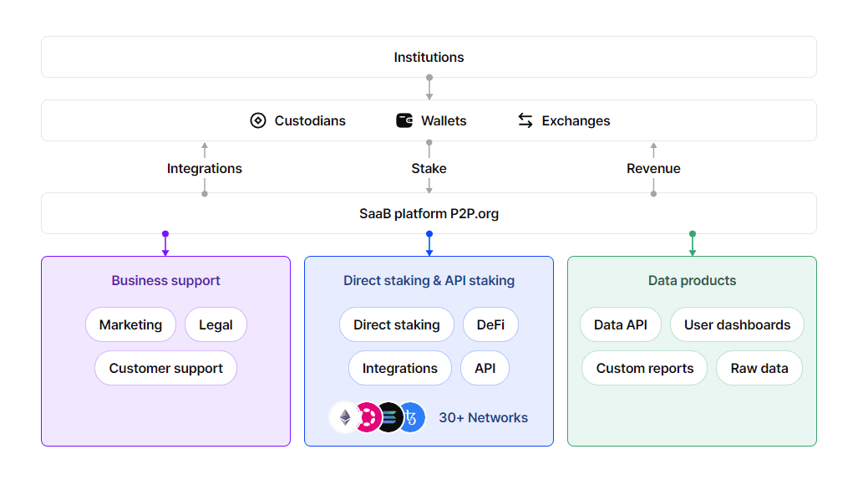Select the DeFi pill
The width and height of the screenshot is (868, 485).
click(x=490, y=324)
